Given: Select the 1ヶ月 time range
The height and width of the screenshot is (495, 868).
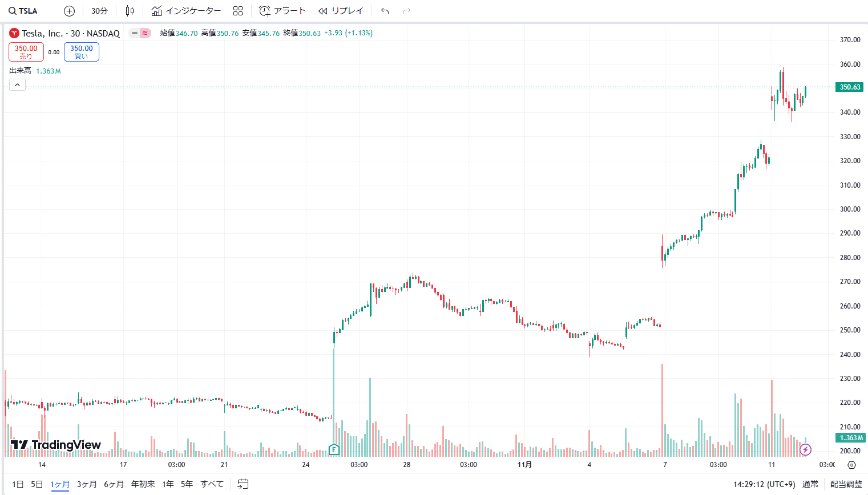Looking at the screenshot, I should click(60, 484).
